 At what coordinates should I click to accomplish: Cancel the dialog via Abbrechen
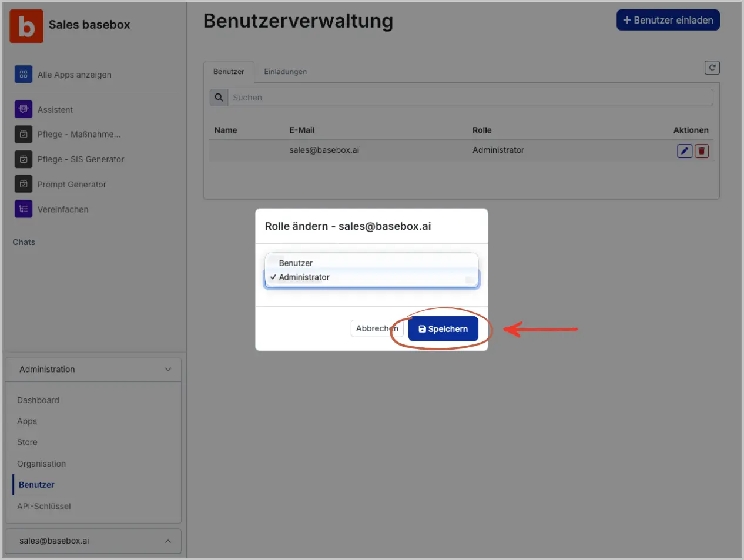coord(376,328)
